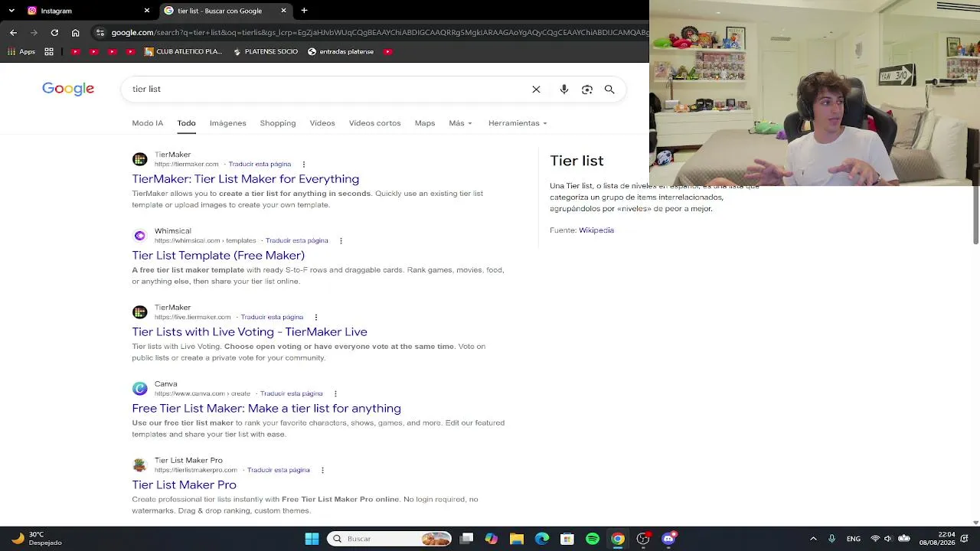
Task: Open File Explorer from the taskbar
Action: click(x=517, y=539)
